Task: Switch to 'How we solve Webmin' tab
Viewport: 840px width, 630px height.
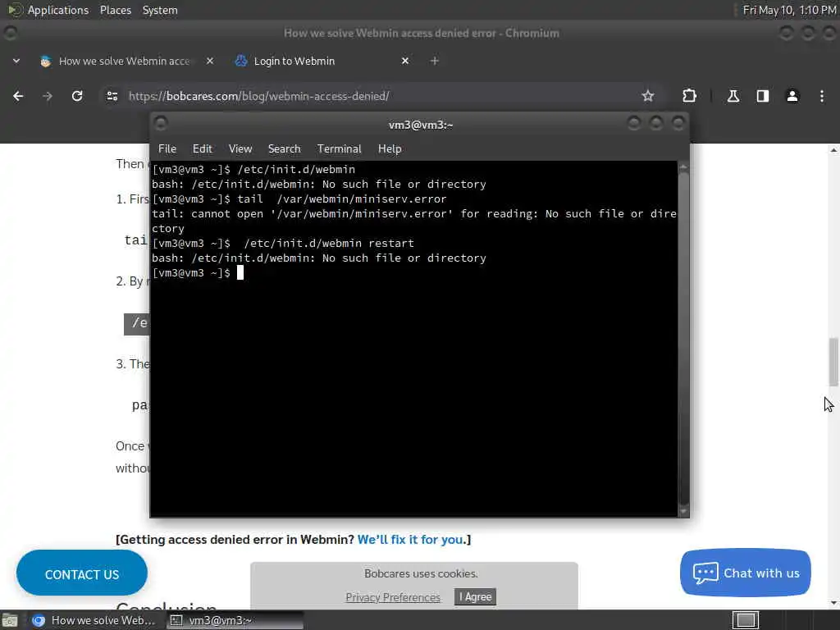Action: tap(126, 61)
